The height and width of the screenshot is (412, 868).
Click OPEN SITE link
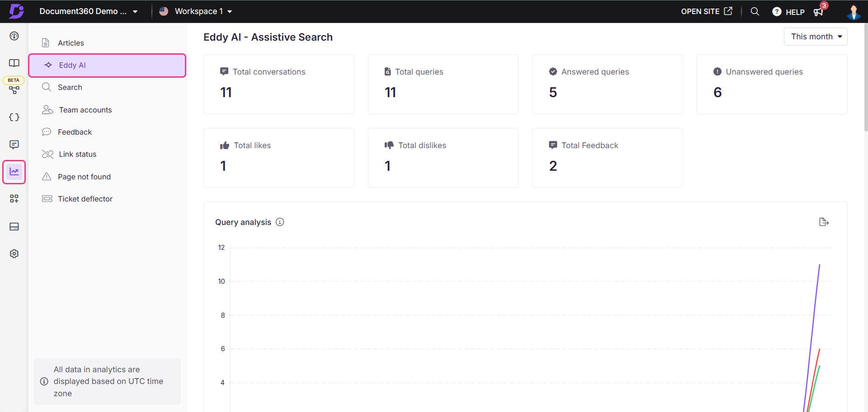point(707,11)
